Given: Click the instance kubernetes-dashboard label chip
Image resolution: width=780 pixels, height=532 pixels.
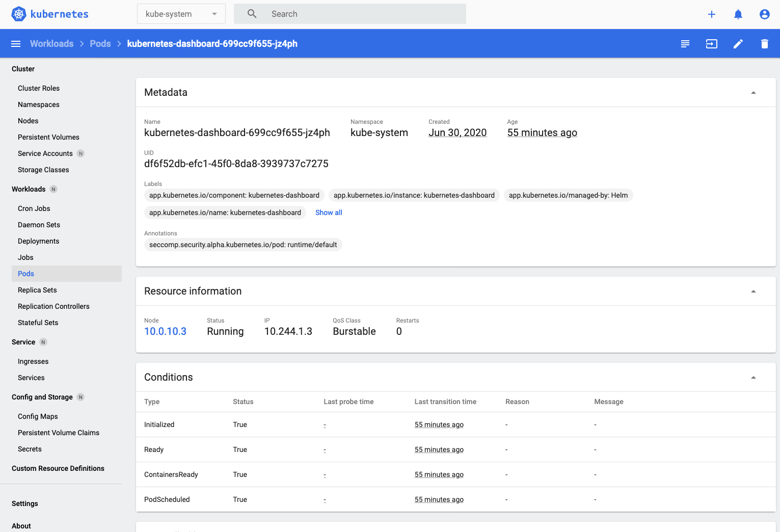Looking at the screenshot, I should (x=414, y=195).
